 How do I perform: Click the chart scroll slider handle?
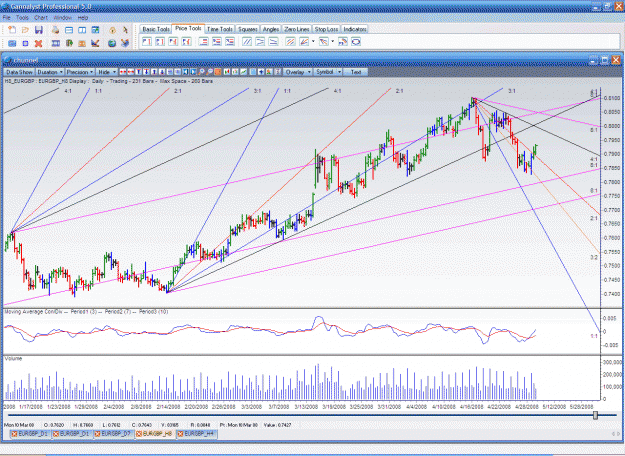click(596, 415)
